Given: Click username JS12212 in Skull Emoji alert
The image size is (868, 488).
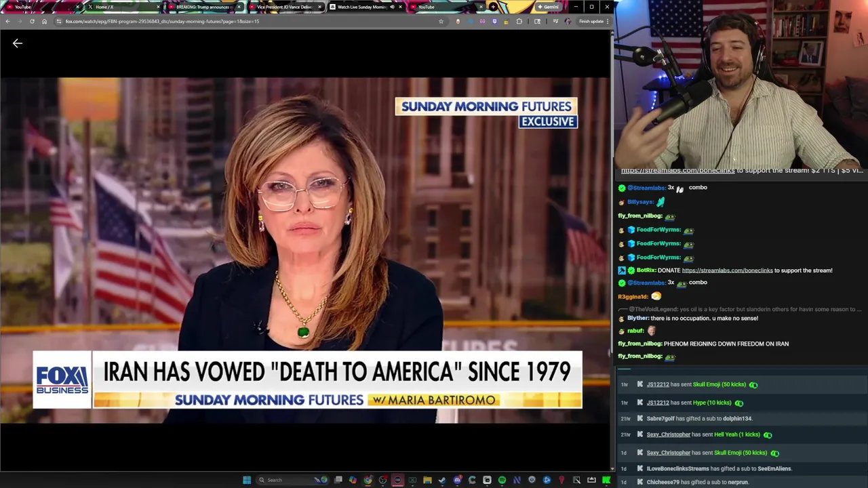Looking at the screenshot, I should 658,384.
